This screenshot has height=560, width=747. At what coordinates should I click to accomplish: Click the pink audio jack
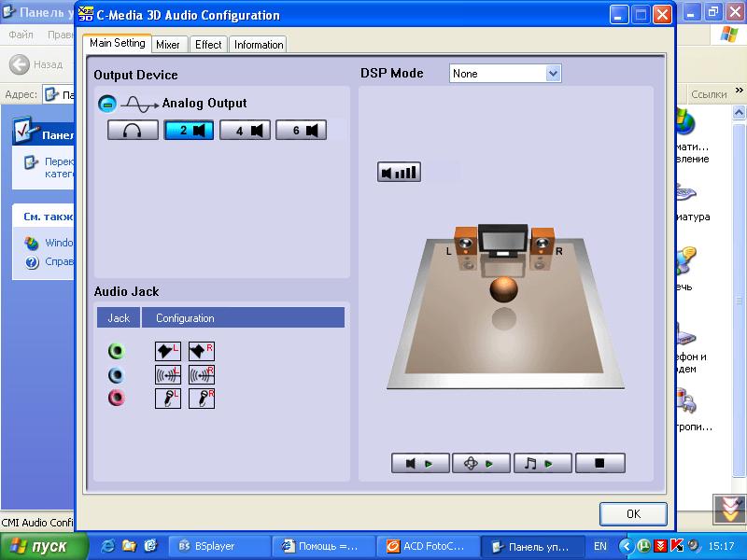(116, 398)
